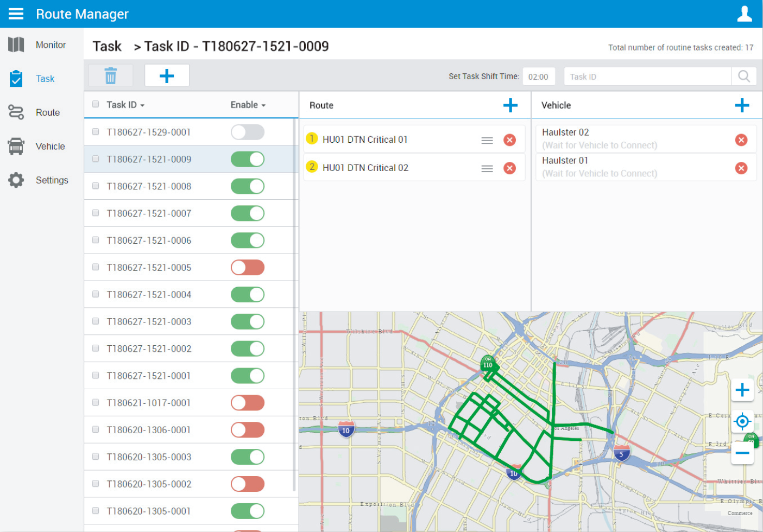Remove vehicle Haulster 02 from the task
This screenshot has width=763, height=532.
click(741, 140)
